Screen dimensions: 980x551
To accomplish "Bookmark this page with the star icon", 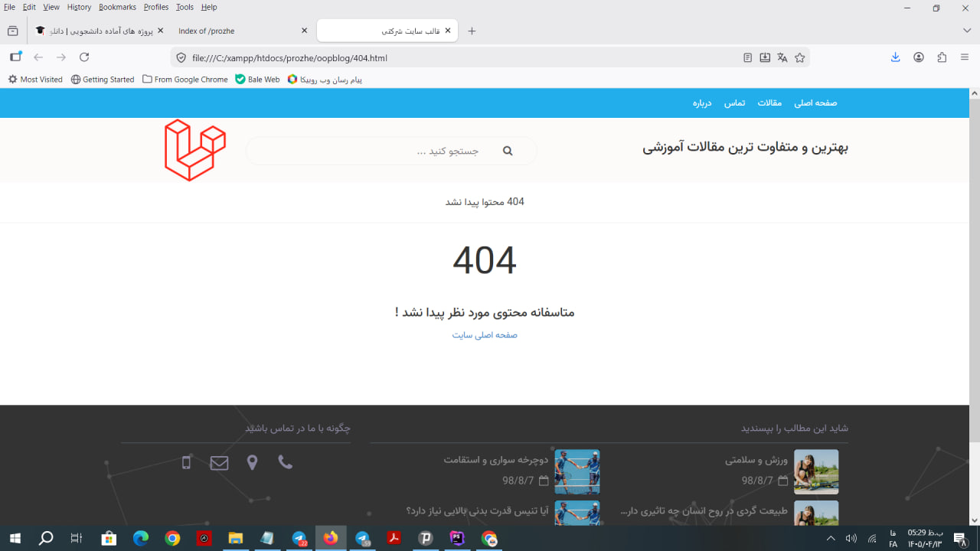I will tap(800, 57).
